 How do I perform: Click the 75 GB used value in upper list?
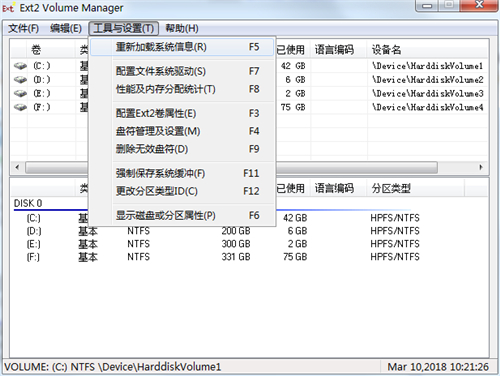click(x=293, y=107)
